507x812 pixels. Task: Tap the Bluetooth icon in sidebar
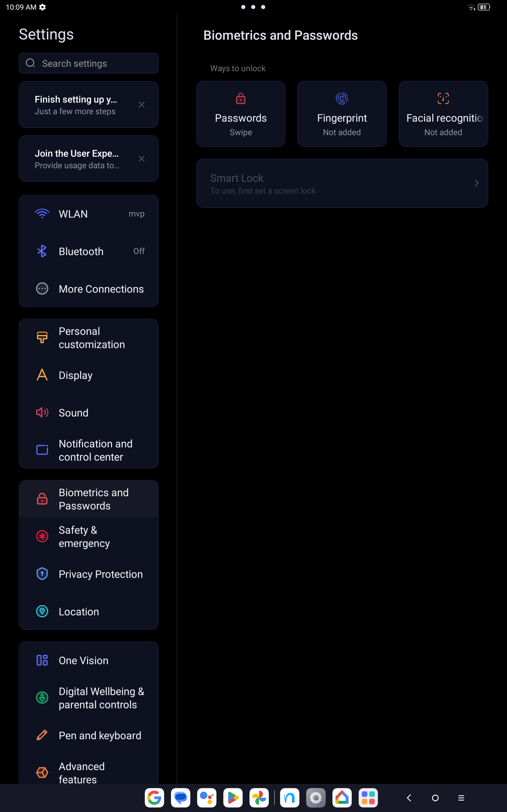coord(42,251)
